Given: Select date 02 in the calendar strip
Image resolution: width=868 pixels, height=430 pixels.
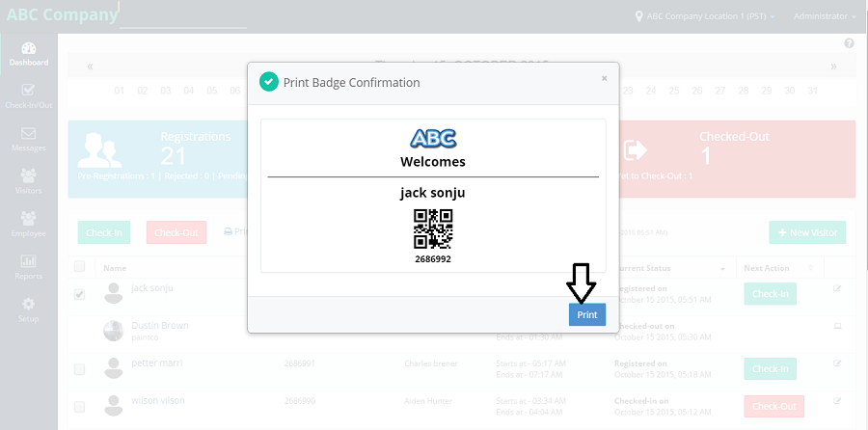Looking at the screenshot, I should 143,91.
